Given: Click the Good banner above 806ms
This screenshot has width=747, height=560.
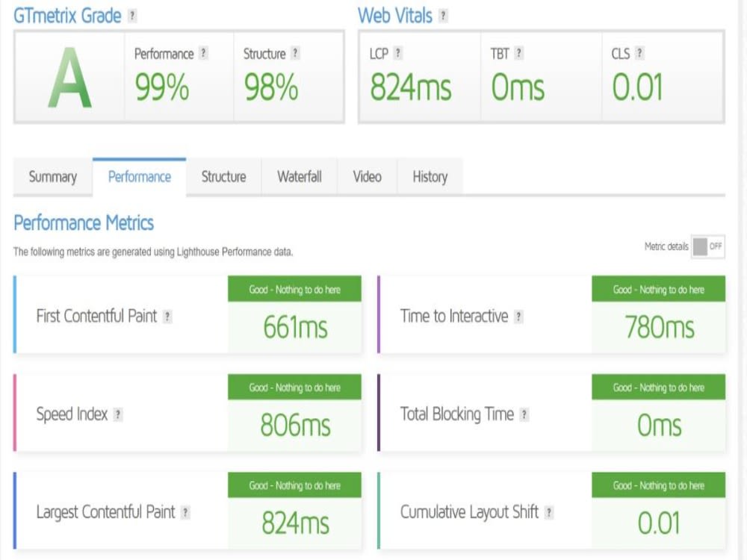Looking at the screenshot, I should coord(294,387).
